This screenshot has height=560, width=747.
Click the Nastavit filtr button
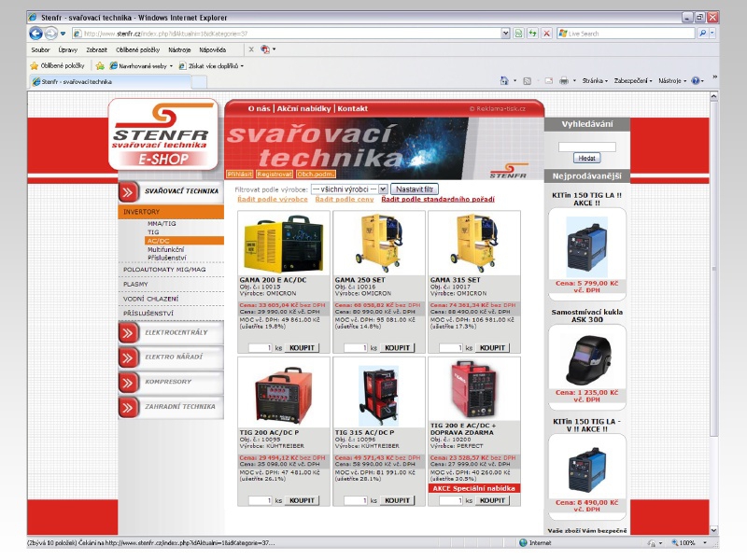click(x=415, y=189)
